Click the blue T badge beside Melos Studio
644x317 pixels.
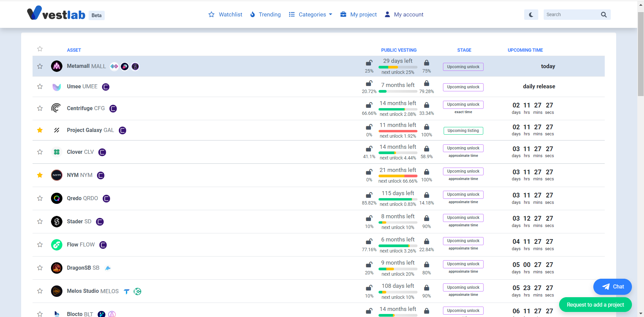127,291
